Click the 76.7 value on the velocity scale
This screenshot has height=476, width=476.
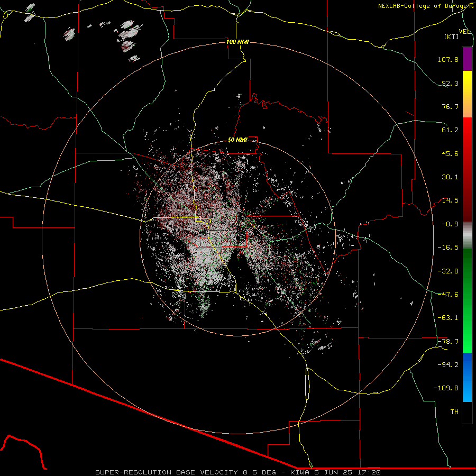click(x=450, y=106)
